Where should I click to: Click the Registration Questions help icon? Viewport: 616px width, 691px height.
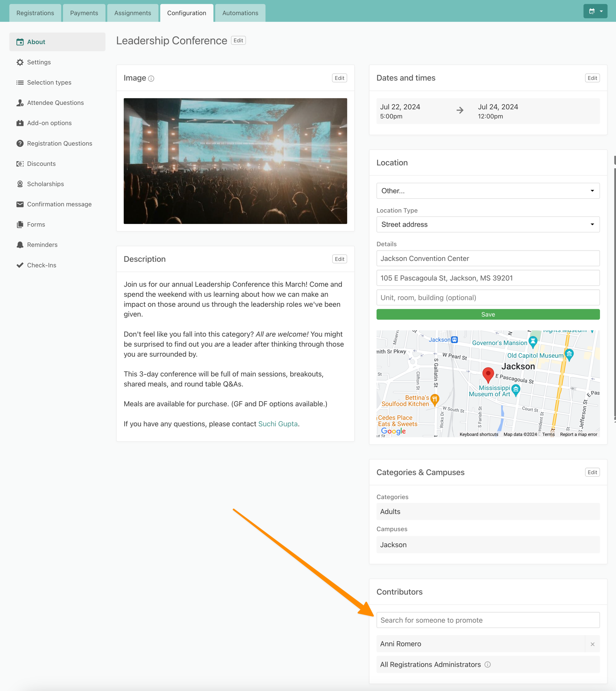pyautogui.click(x=20, y=143)
